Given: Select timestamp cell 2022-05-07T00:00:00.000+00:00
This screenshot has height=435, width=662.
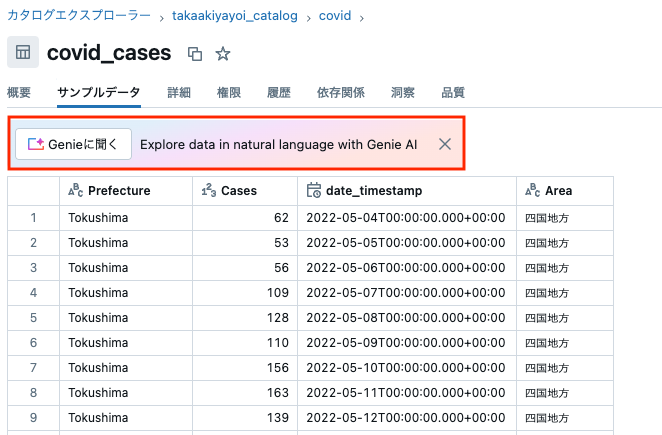Looking at the screenshot, I should [x=407, y=293].
